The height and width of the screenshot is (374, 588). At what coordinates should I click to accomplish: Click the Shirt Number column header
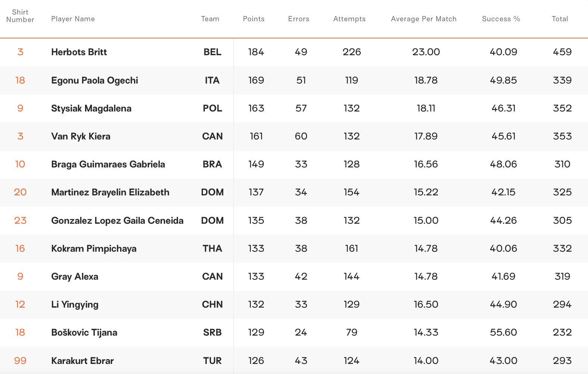20,16
